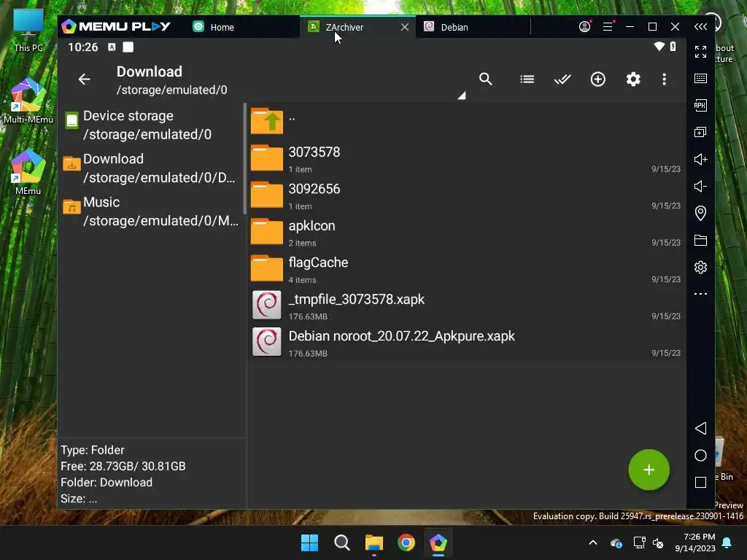Activate multi-select double checkmark icon
This screenshot has height=560, width=747.
click(x=562, y=79)
